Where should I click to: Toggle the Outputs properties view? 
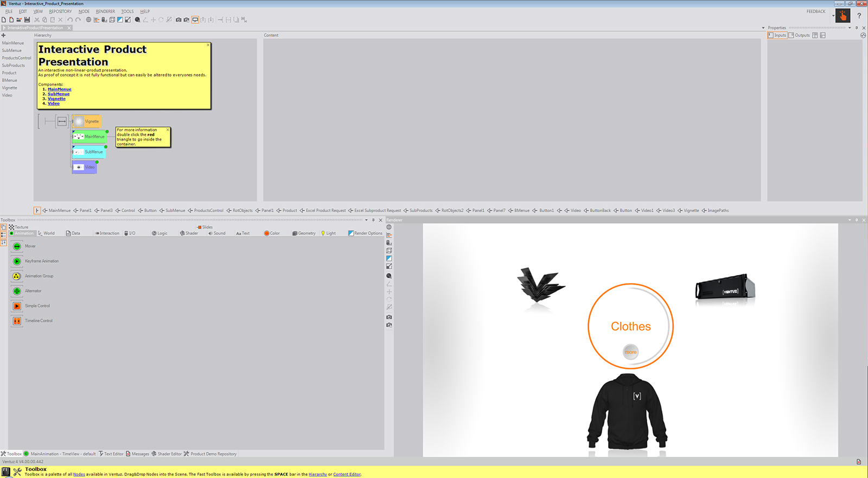pos(799,35)
